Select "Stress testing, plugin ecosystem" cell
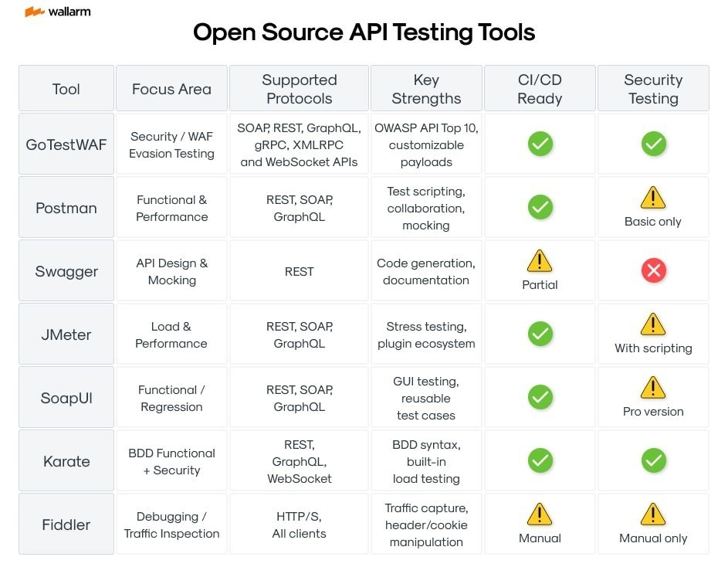The width and height of the screenshot is (728, 567). pyautogui.click(x=426, y=334)
